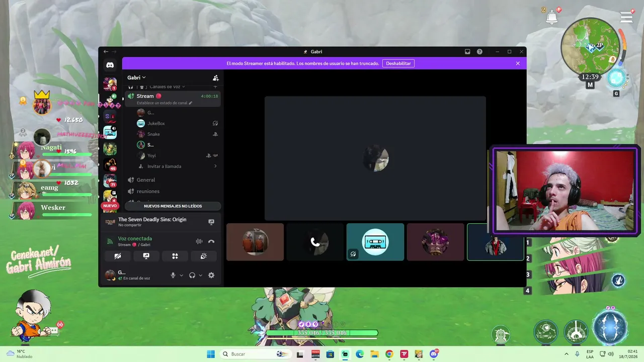Viewport: 644px width, 362px height.
Task: Expand the Gabri server name dropdown
Action: (136, 78)
